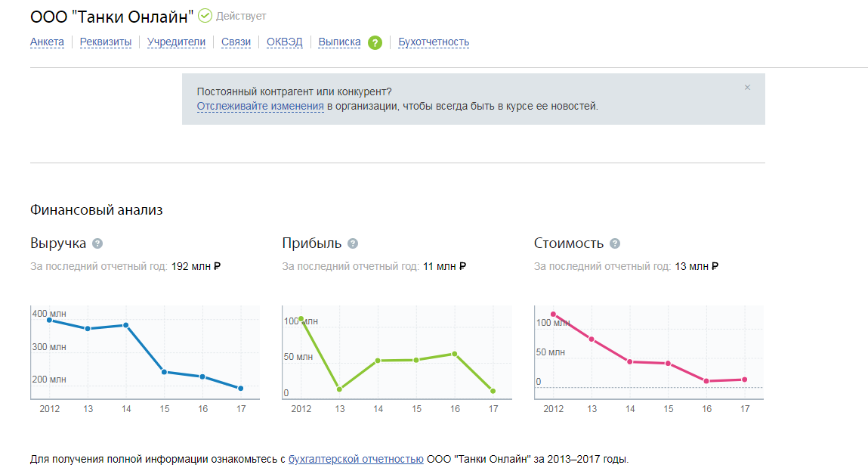Open the бухгалтерской отчетностью link
The width and height of the screenshot is (868, 471).
[356, 459]
